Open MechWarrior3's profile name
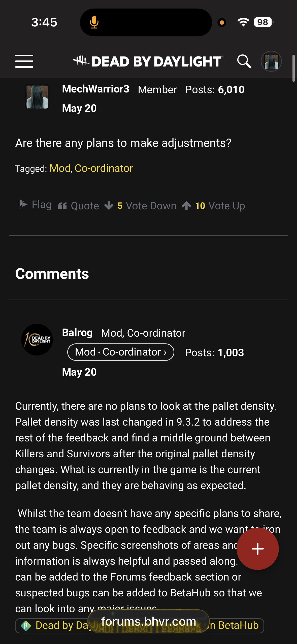297x644 pixels. pyautogui.click(x=96, y=89)
